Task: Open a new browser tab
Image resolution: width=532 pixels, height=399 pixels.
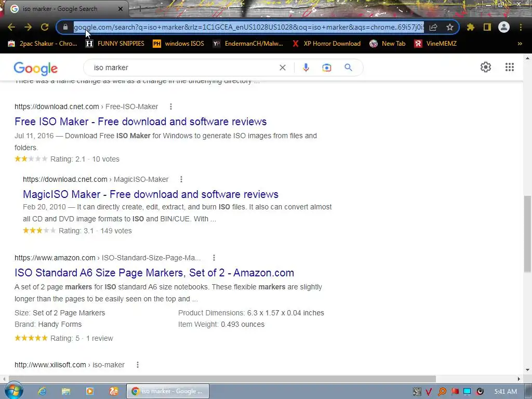Action: [x=140, y=9]
